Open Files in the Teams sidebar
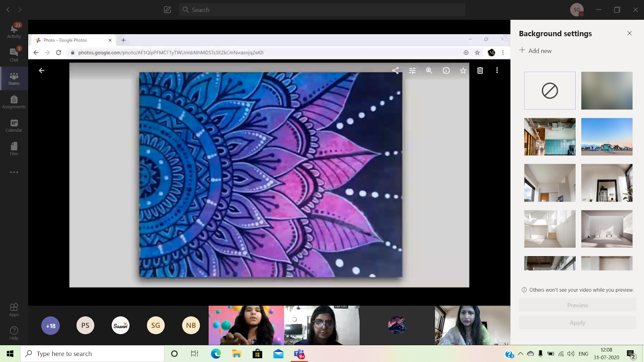 coord(14,148)
